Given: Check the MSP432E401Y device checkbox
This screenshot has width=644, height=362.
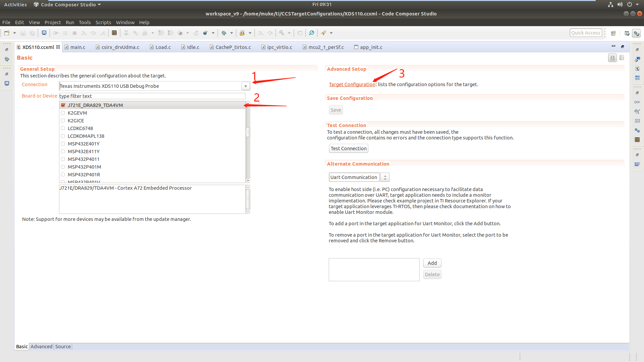Looking at the screenshot, I should tap(63, 144).
